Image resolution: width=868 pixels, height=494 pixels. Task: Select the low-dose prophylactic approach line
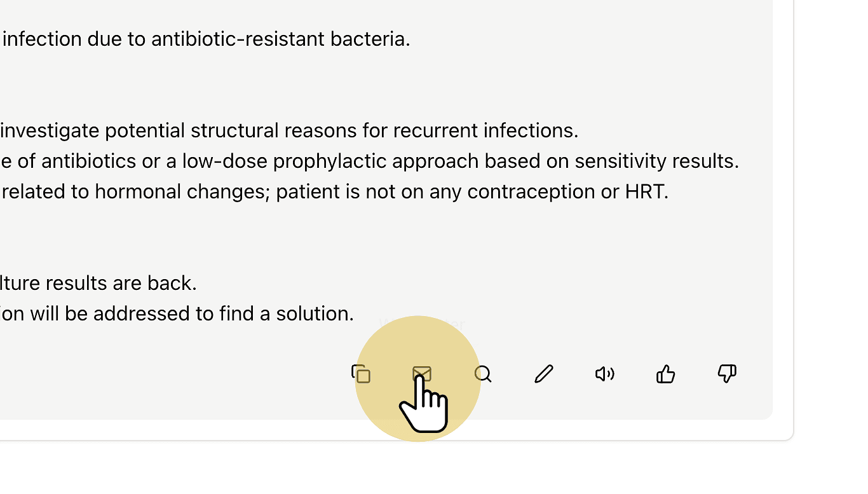pyautogui.click(x=370, y=161)
